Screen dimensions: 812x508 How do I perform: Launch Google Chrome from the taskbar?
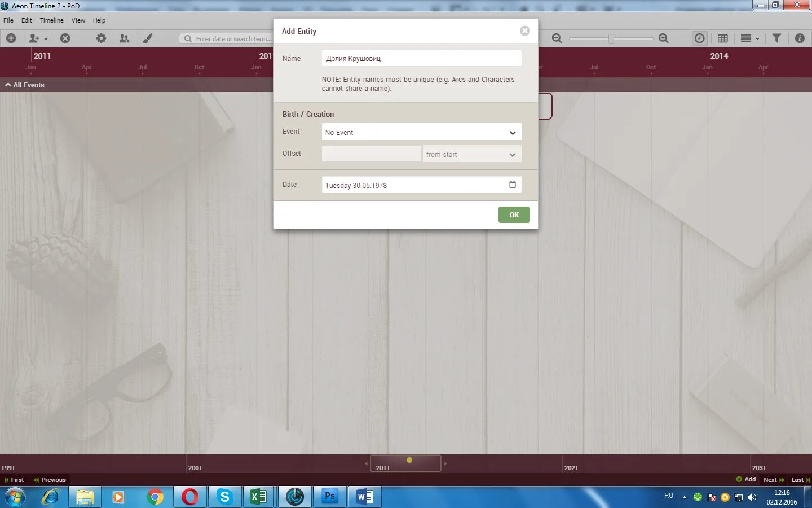coord(155,497)
